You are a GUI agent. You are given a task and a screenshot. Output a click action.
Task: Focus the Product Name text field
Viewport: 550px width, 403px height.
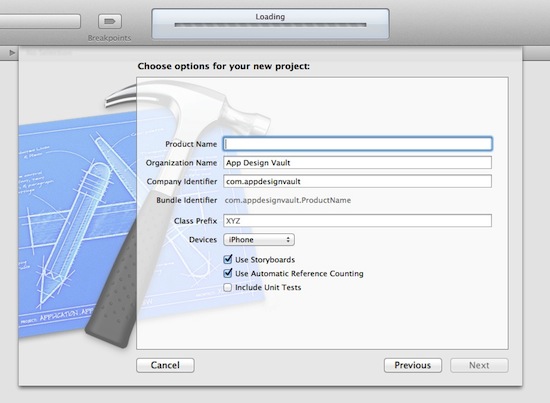[x=357, y=144]
